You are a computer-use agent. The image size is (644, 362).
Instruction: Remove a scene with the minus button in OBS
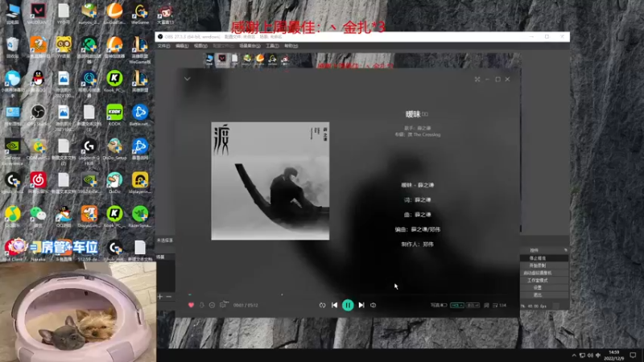[x=169, y=296]
